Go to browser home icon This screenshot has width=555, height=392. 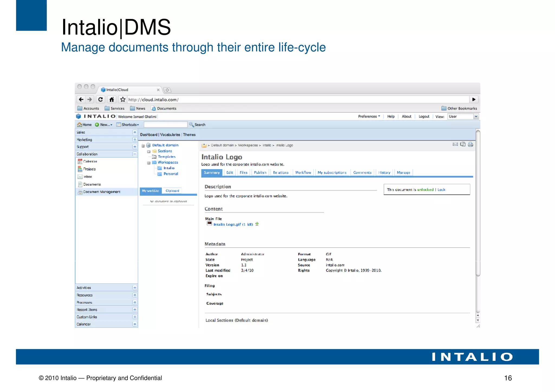[112, 99]
